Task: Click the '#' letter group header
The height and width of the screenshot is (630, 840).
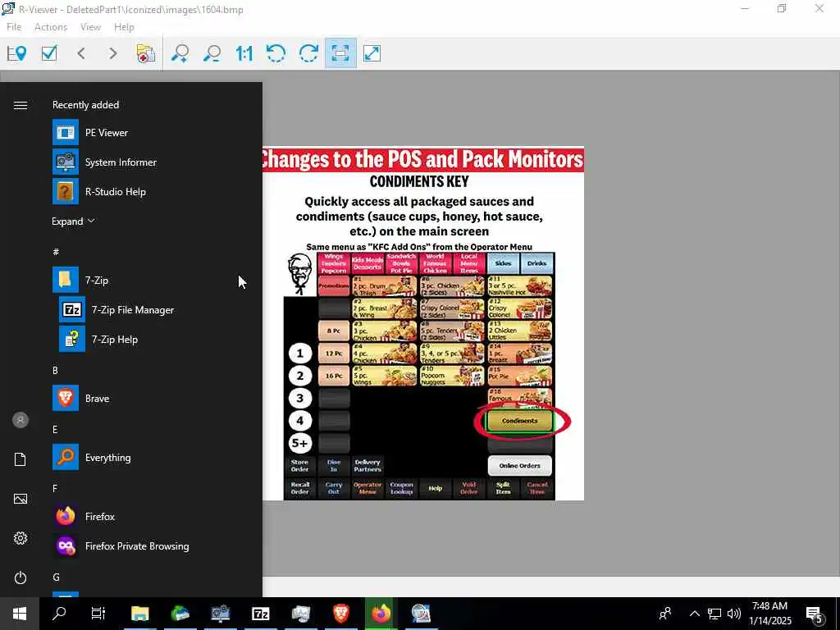Action: [56, 251]
